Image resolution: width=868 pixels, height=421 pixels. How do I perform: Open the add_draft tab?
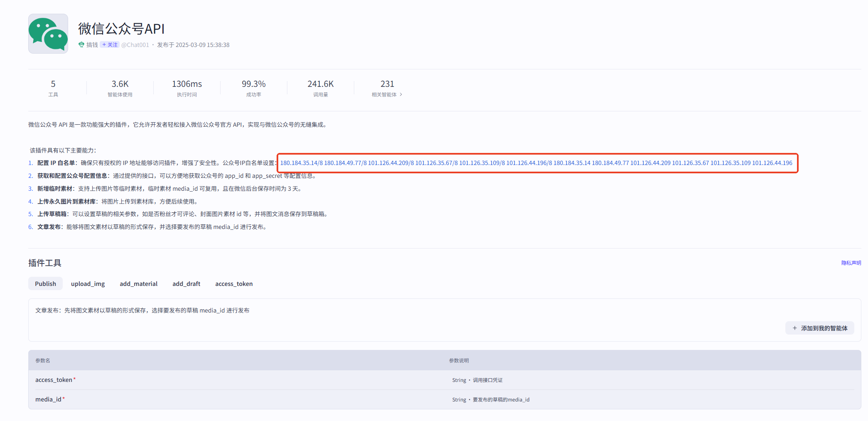pyautogui.click(x=186, y=283)
